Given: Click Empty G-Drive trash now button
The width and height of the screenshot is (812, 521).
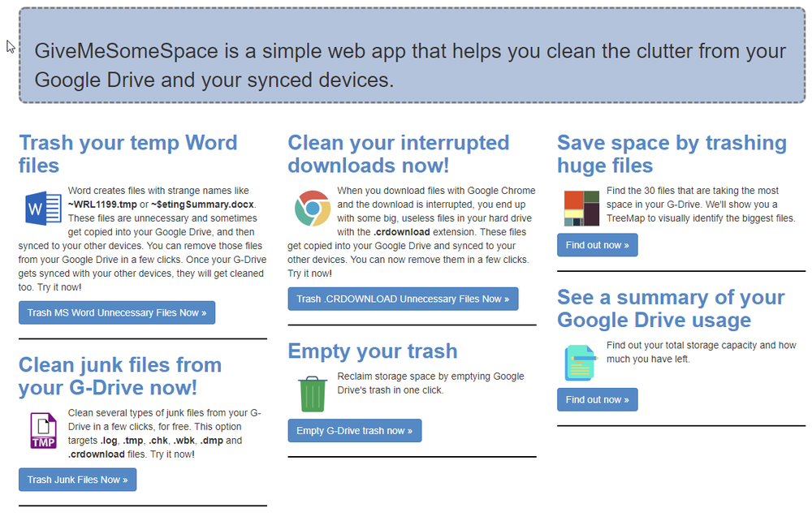Looking at the screenshot, I should [355, 430].
